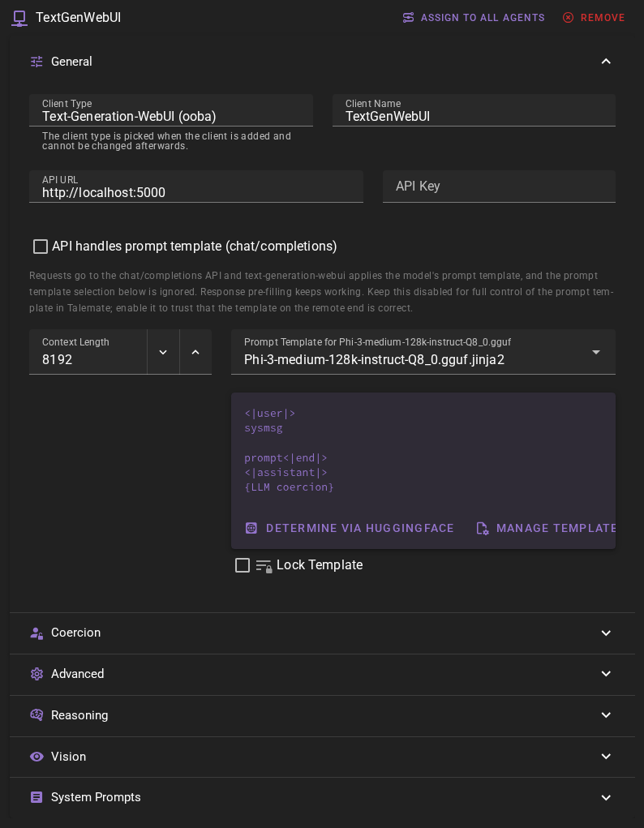Click the Manage Template file-cog icon
The width and height of the screenshot is (644, 828).
[x=483, y=528]
